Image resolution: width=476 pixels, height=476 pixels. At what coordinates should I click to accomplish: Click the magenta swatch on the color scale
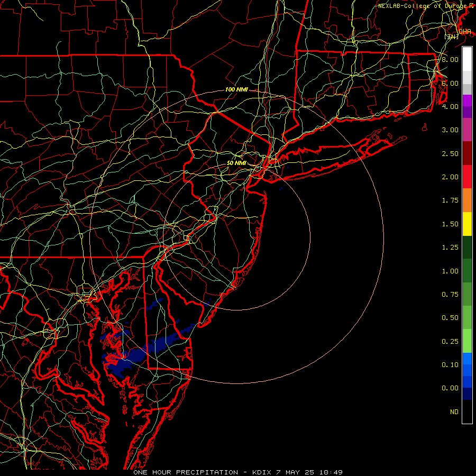(x=467, y=100)
